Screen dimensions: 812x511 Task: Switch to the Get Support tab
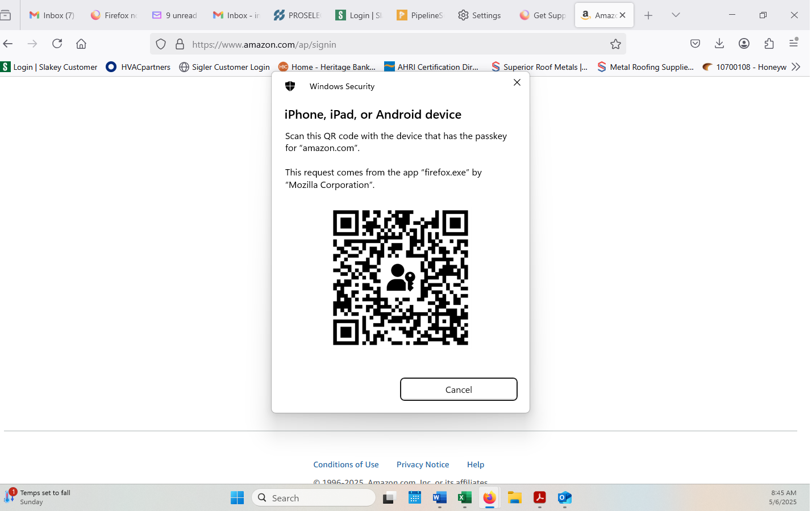[543, 15]
